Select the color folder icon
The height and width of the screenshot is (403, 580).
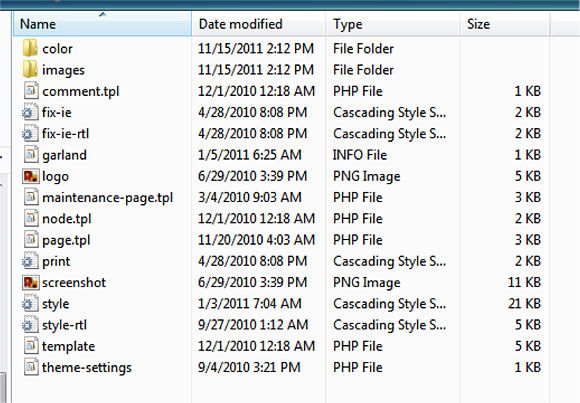(x=30, y=48)
